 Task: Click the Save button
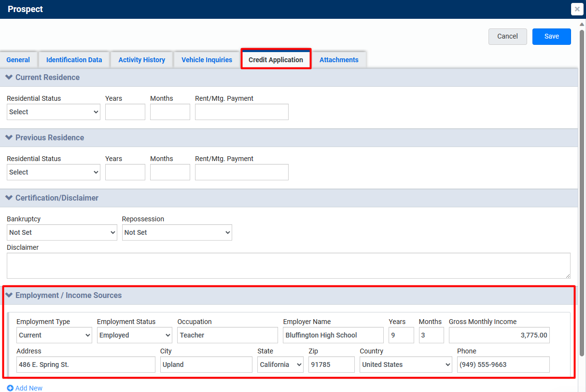(x=552, y=37)
